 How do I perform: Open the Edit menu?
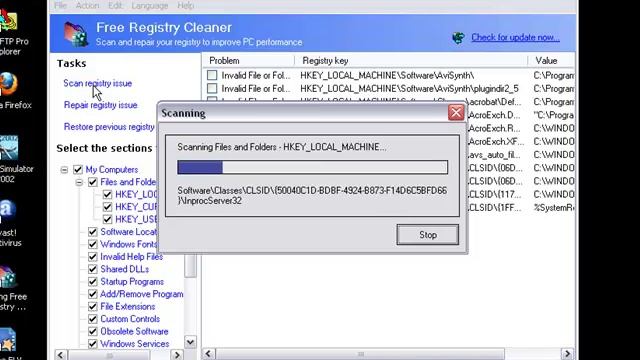click(116, 5)
